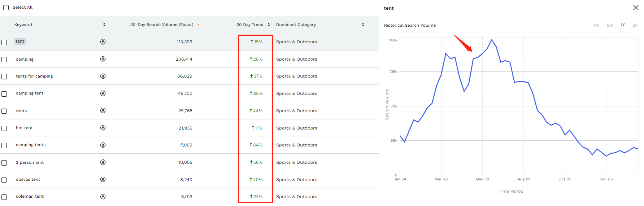Open Amazon icon for tents for camping
The image size is (644, 206).
[x=103, y=76]
